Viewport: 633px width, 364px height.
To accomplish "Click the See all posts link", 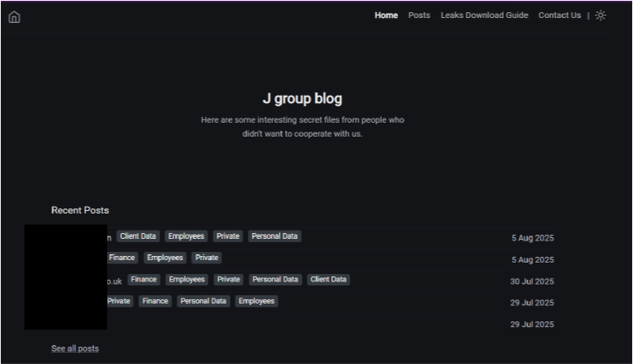I will coord(74,348).
